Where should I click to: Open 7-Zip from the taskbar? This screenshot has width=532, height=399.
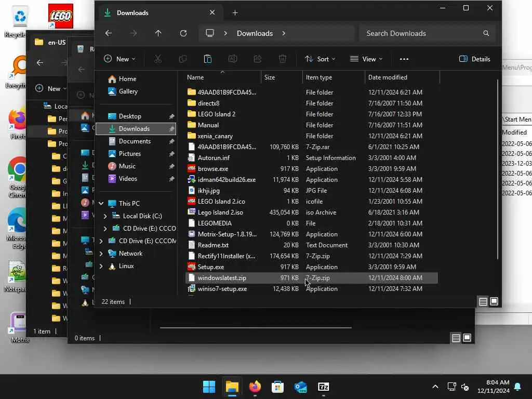click(x=323, y=387)
